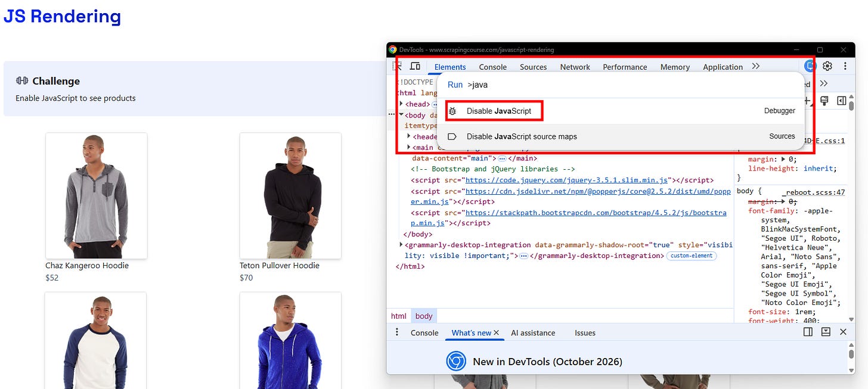Image resolution: width=868 pixels, height=389 pixels.
Task: Select the drawer Console tab
Action: click(x=424, y=332)
